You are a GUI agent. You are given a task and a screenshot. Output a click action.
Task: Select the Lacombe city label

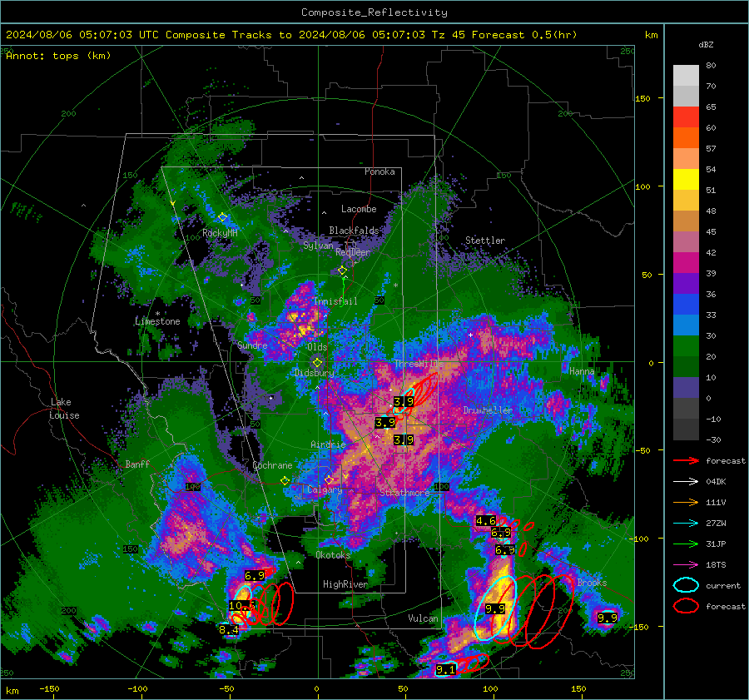(359, 209)
